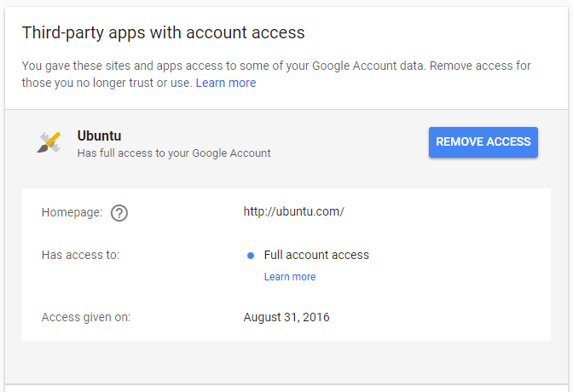Screen dimensions: 573x392
Task: Select the Ubuntu app name
Action: click(99, 135)
